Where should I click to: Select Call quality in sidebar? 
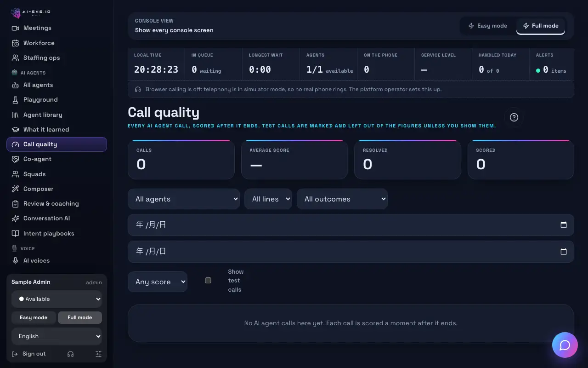click(57, 144)
